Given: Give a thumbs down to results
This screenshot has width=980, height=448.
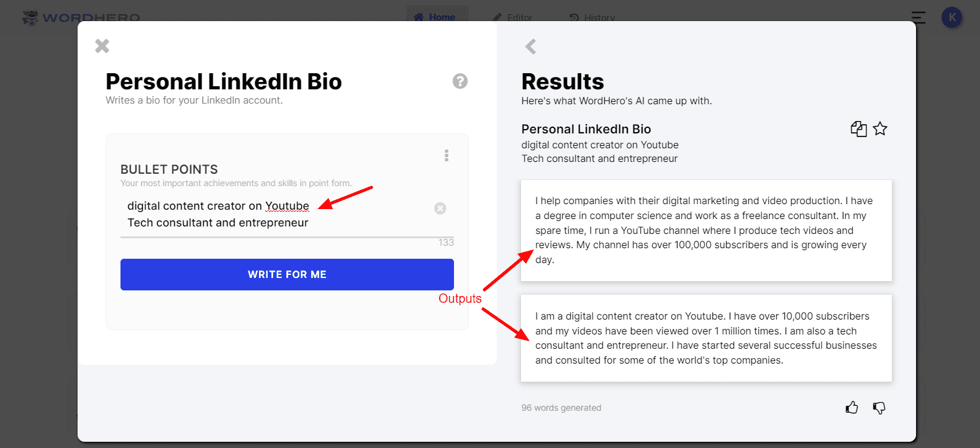Looking at the screenshot, I should click(879, 408).
